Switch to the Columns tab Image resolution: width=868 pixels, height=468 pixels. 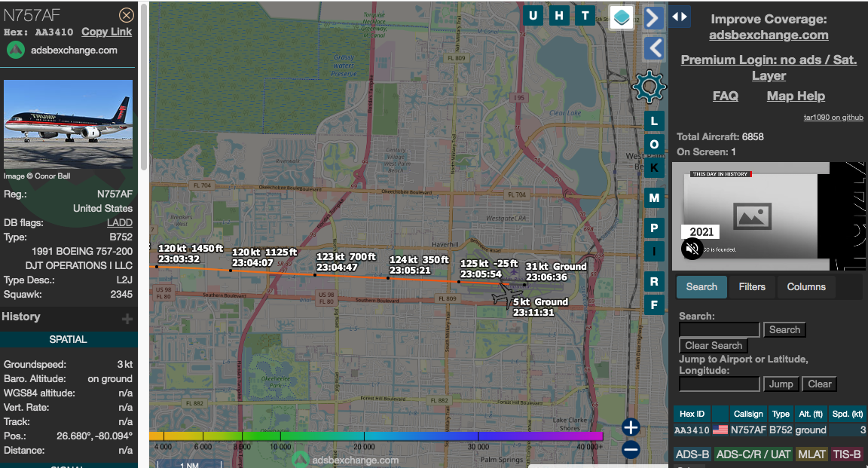click(806, 287)
